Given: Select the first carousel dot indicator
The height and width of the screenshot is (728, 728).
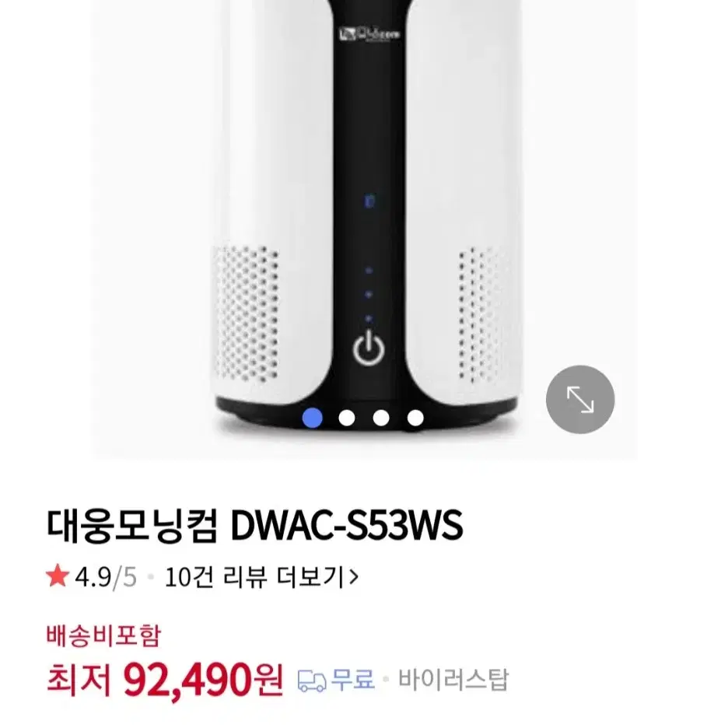Looking at the screenshot, I should tap(313, 418).
